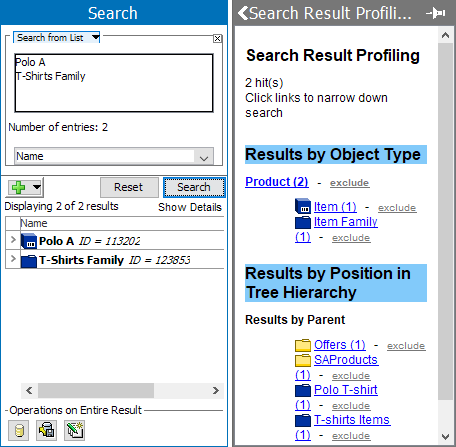The width and height of the screenshot is (456, 447).
Task: Click the T-Shirts Family folder icon
Action: click(29, 261)
